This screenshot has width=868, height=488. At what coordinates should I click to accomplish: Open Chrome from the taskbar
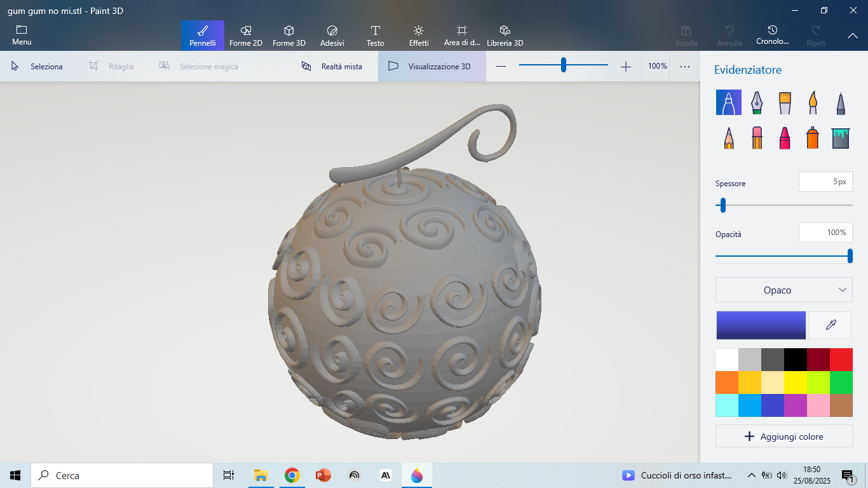(292, 475)
